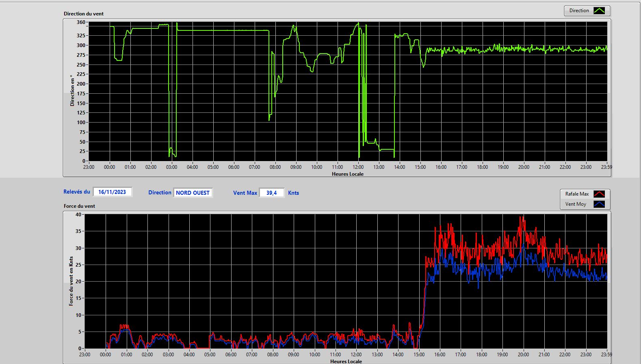This screenshot has width=641, height=364.
Task: Click the 'Force du vent' chart title
Action: 79,206
